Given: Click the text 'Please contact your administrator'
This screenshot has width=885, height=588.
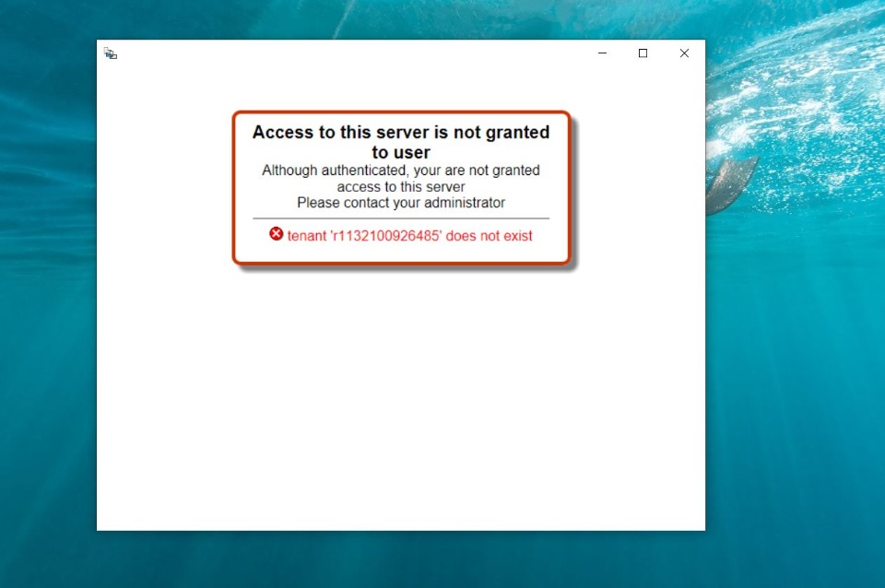Looking at the screenshot, I should pyautogui.click(x=401, y=203).
